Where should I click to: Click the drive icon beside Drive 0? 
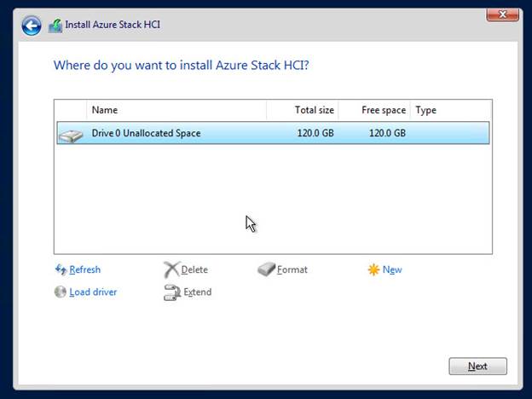coord(71,136)
